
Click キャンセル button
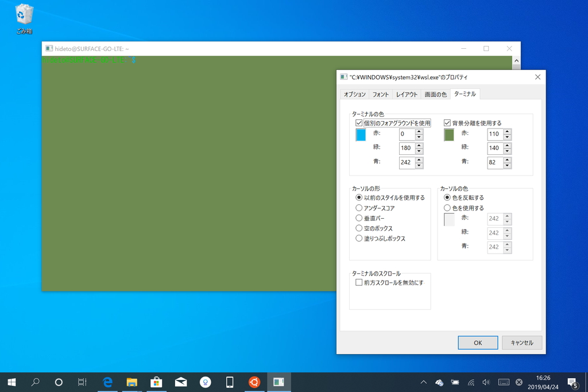point(521,343)
